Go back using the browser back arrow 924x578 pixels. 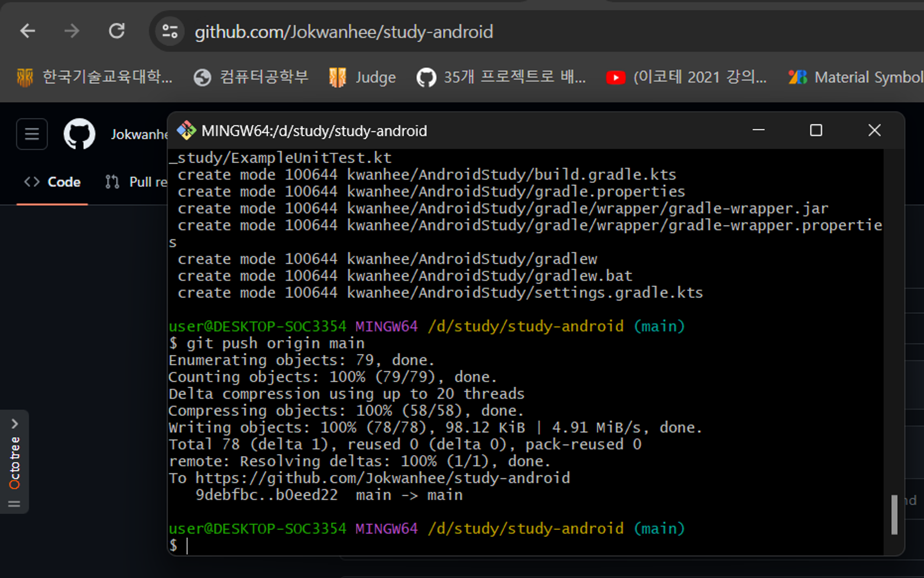point(28,31)
